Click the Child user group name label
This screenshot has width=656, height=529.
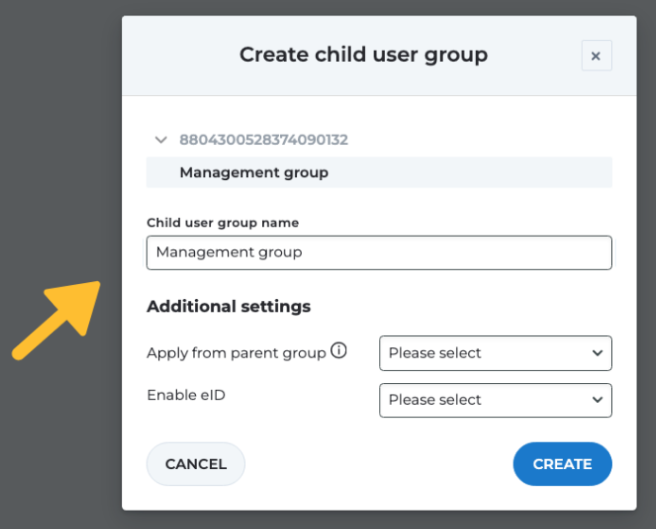point(222,223)
